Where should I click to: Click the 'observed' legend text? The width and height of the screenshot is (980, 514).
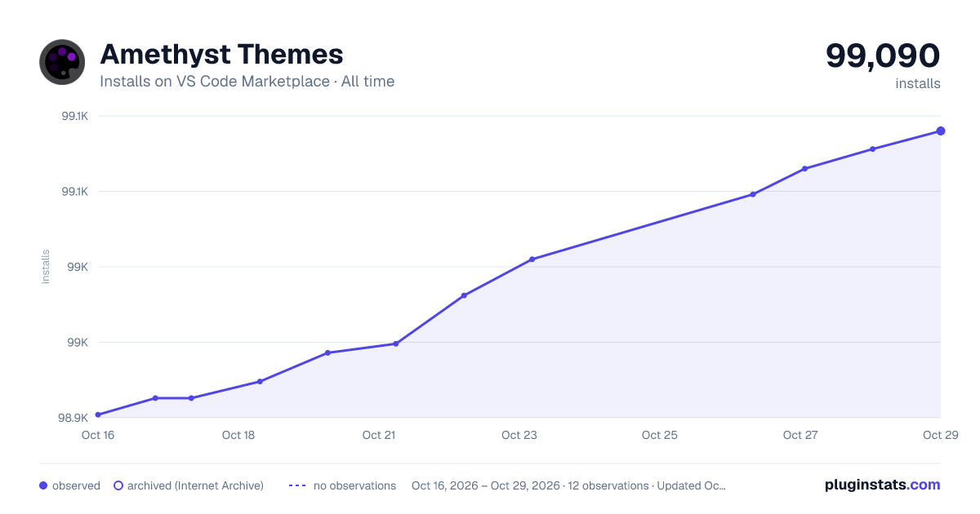tap(76, 485)
